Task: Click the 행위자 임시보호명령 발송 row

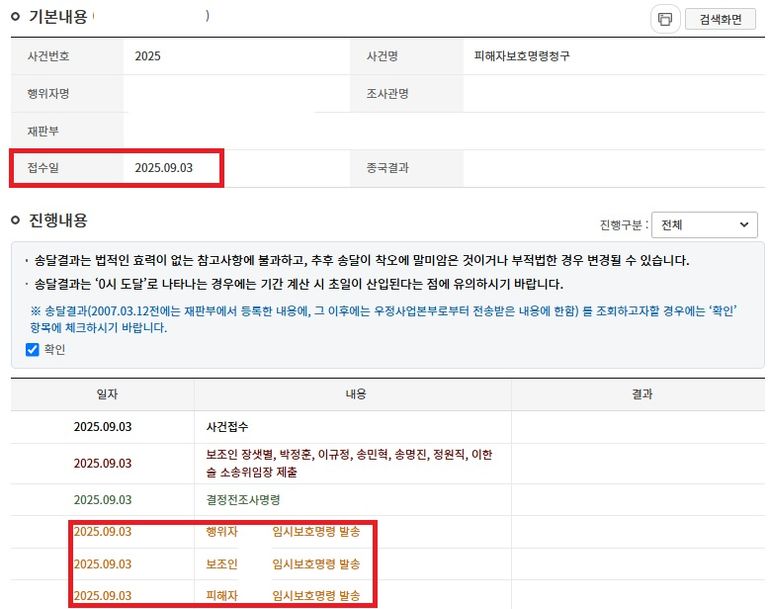Action: (282, 532)
